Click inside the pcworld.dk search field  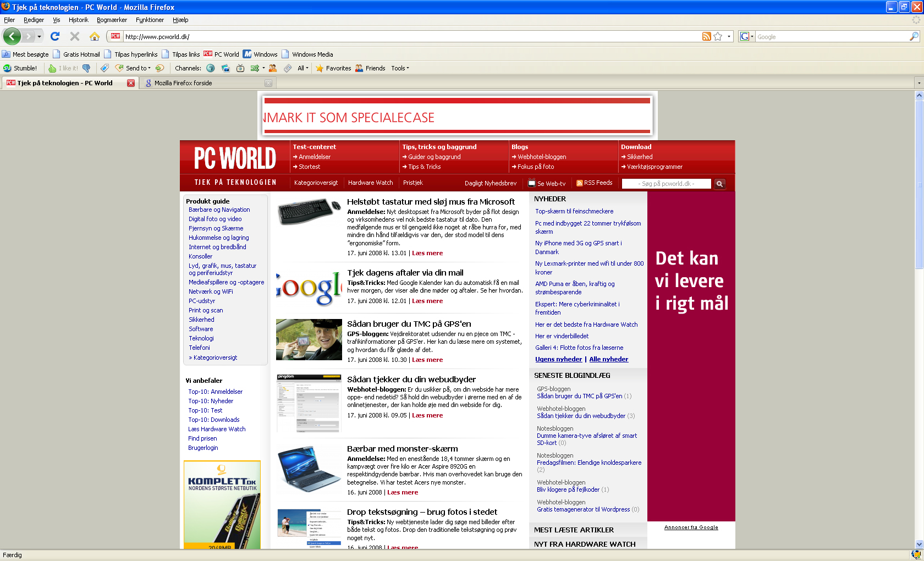665,184
